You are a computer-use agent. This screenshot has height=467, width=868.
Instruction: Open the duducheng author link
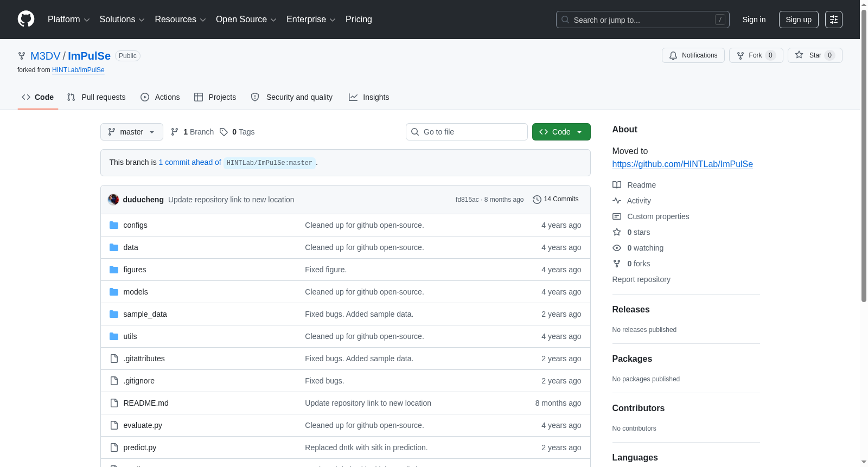[143, 200]
